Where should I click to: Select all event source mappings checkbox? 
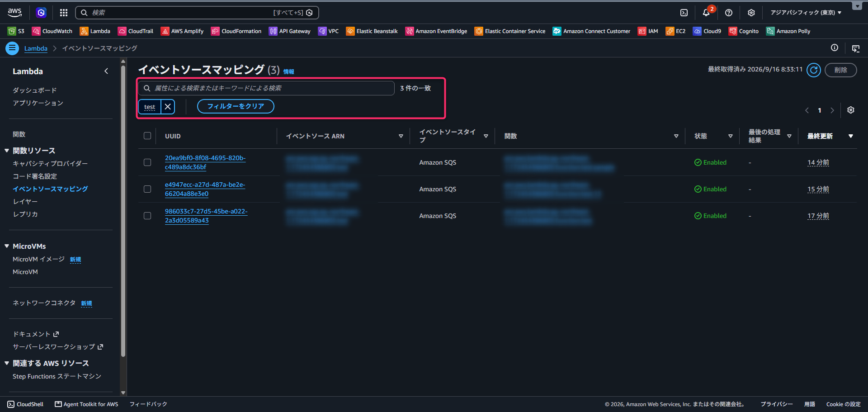pos(147,136)
